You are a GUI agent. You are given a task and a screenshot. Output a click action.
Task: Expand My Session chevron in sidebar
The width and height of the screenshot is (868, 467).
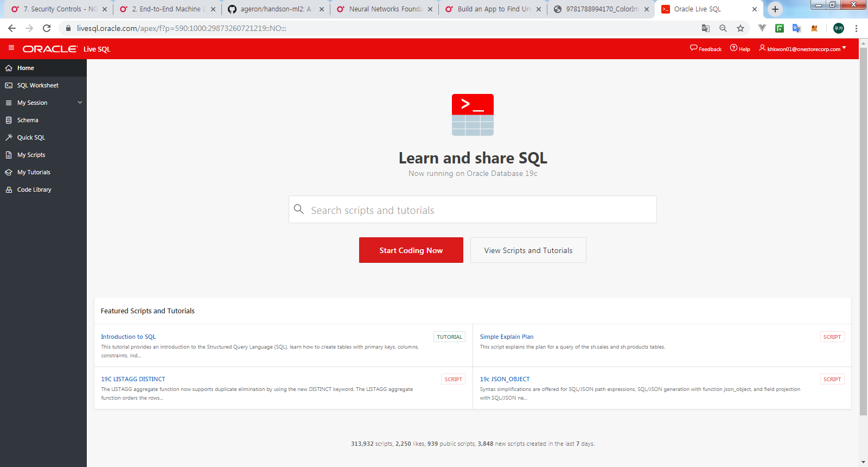(80, 102)
